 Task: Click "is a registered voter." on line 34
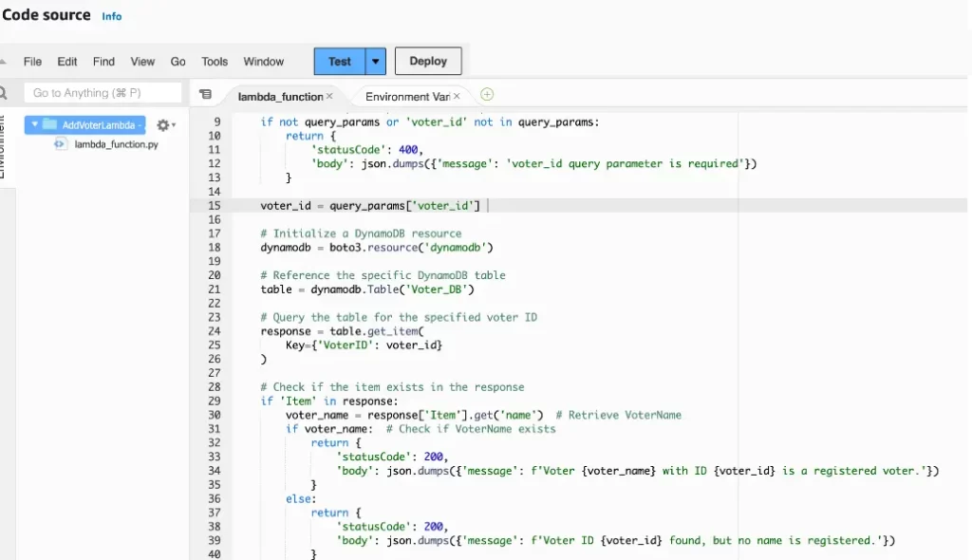tap(851, 471)
